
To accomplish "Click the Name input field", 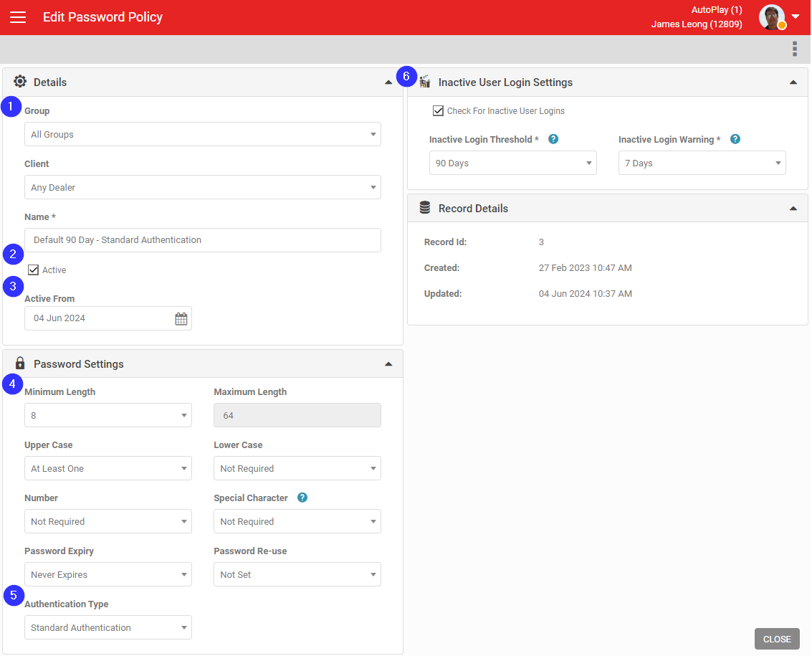I will point(203,240).
